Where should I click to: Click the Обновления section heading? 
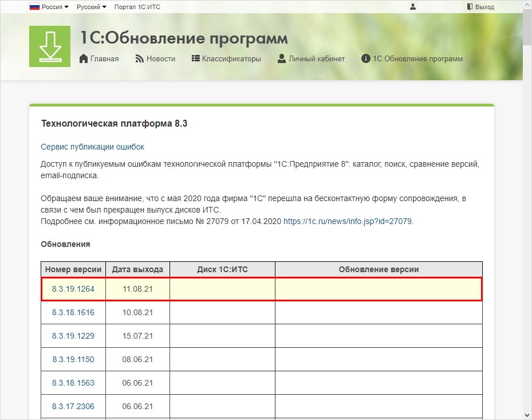point(65,245)
